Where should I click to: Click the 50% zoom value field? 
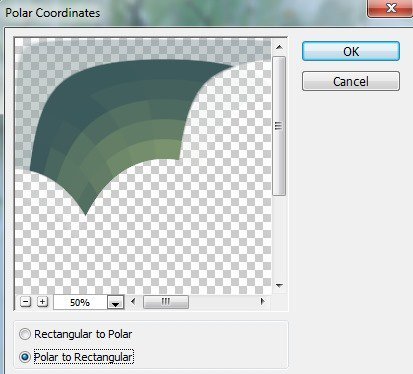coord(80,303)
